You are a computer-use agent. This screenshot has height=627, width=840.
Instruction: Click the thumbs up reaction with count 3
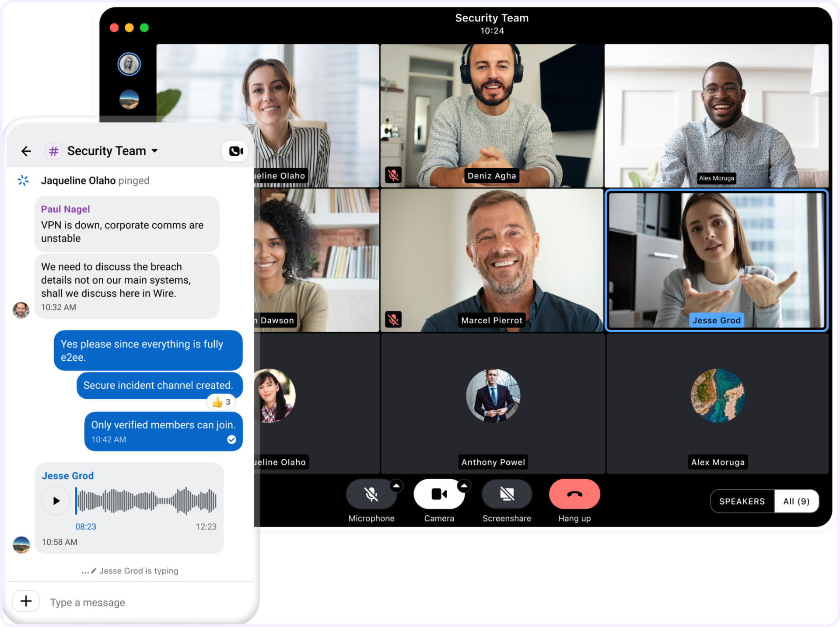click(221, 402)
